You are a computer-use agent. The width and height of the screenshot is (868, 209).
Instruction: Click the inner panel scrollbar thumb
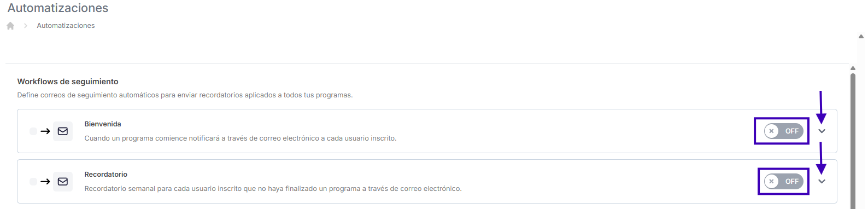point(853,141)
